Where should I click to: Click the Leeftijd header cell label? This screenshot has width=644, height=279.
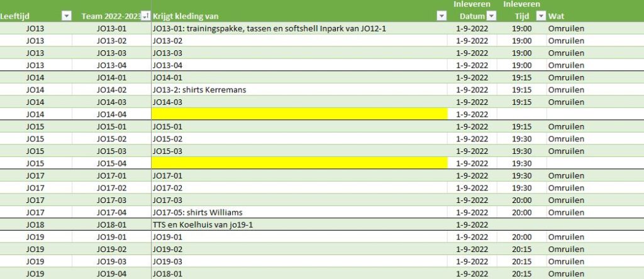[x=15, y=16]
